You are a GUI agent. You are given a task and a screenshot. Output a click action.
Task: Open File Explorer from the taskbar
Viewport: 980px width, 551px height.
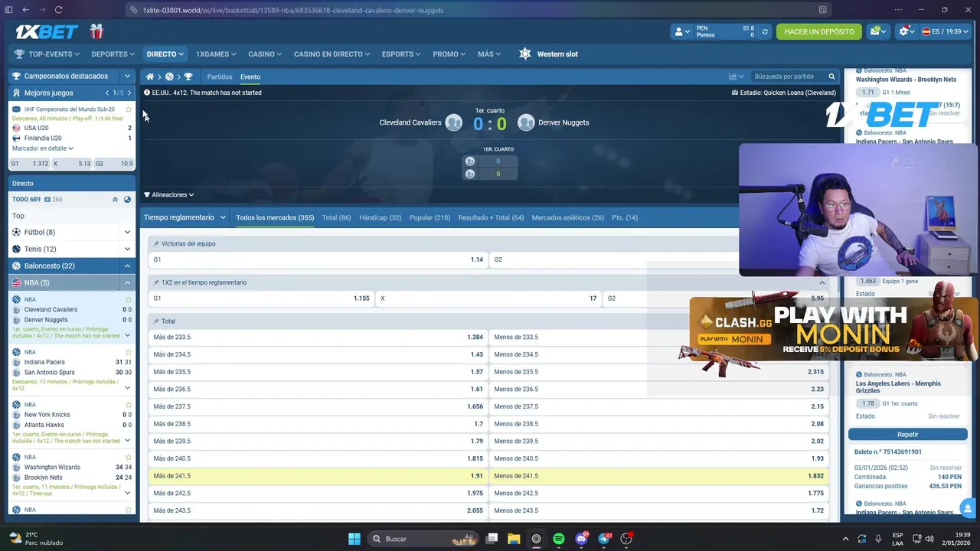(x=514, y=539)
